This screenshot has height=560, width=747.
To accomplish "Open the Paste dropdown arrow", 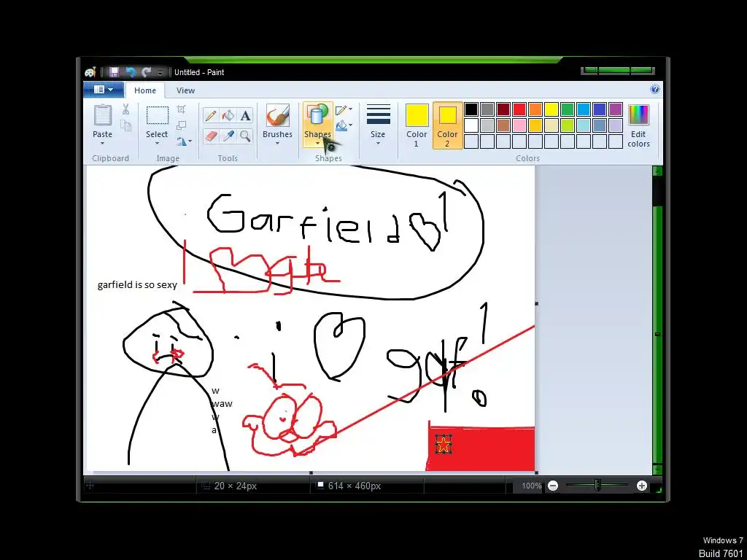I will pyautogui.click(x=102, y=144).
